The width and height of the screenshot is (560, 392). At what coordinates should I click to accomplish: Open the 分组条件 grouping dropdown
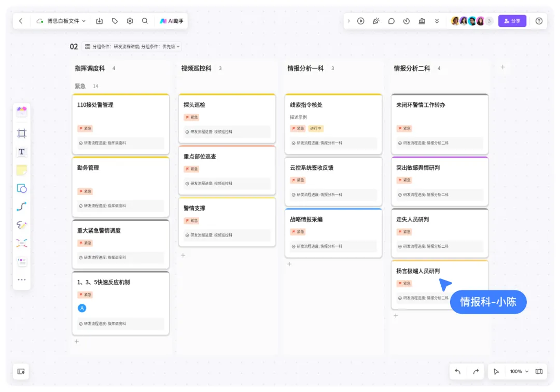(x=133, y=47)
